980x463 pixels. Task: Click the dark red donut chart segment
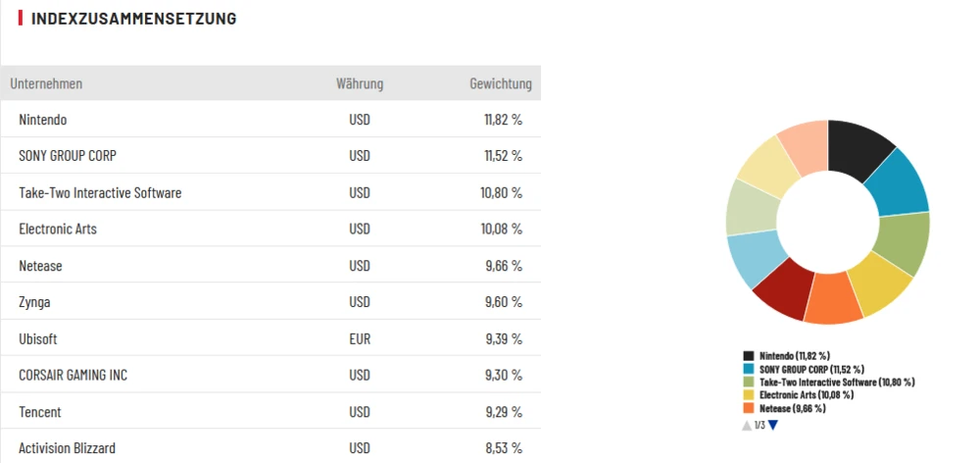click(x=780, y=291)
